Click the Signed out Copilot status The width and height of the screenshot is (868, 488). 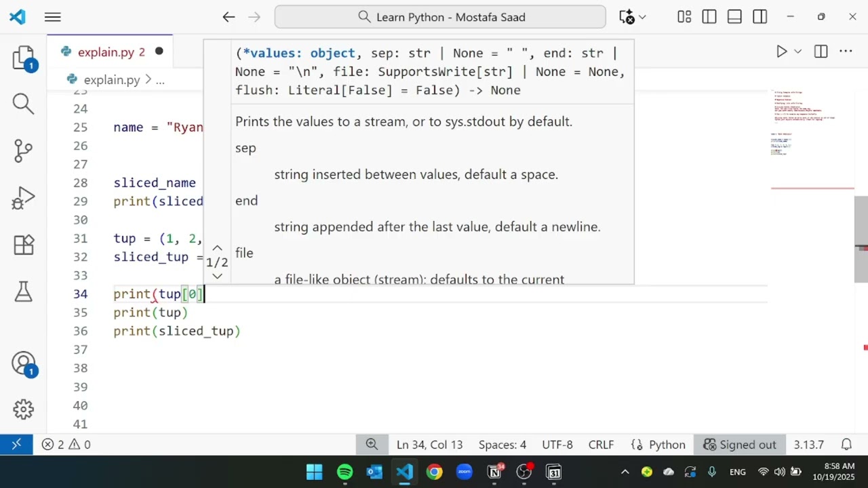(x=740, y=445)
